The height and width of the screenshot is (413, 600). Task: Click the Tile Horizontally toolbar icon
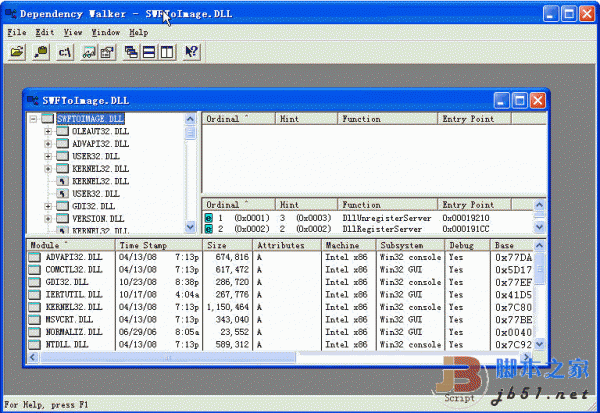[x=148, y=51]
